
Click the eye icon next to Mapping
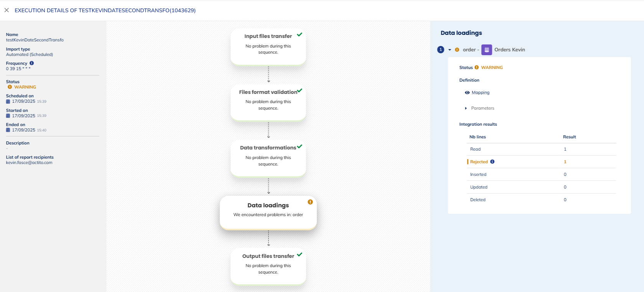[x=467, y=93]
